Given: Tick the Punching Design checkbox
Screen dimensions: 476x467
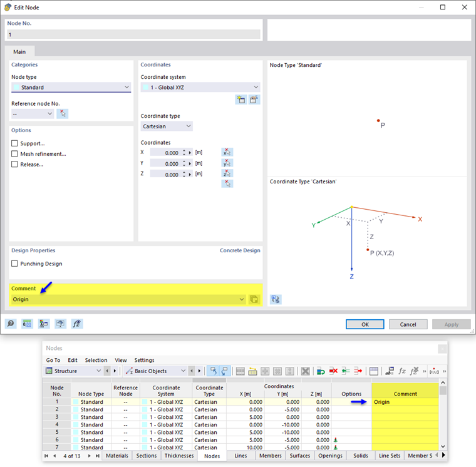Looking at the screenshot, I should pyautogui.click(x=14, y=264).
